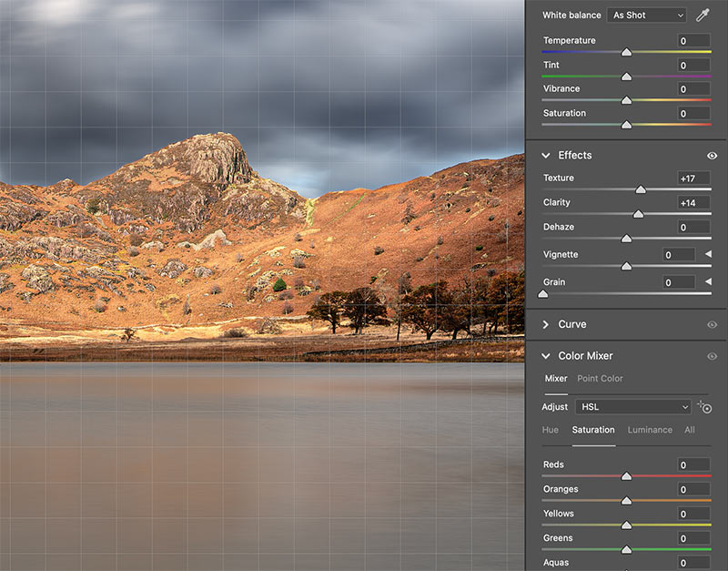Expand Vignette options with the triangle
The height and width of the screenshot is (571, 728).
click(x=707, y=255)
